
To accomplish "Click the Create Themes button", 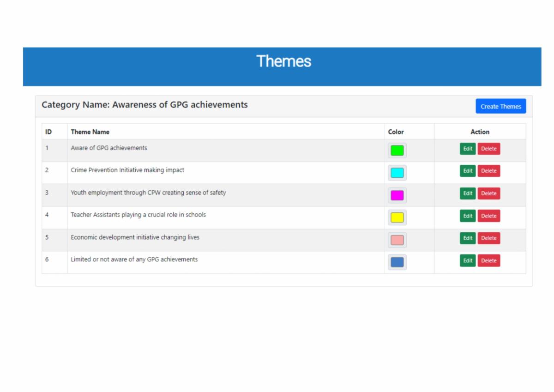I will 500,106.
